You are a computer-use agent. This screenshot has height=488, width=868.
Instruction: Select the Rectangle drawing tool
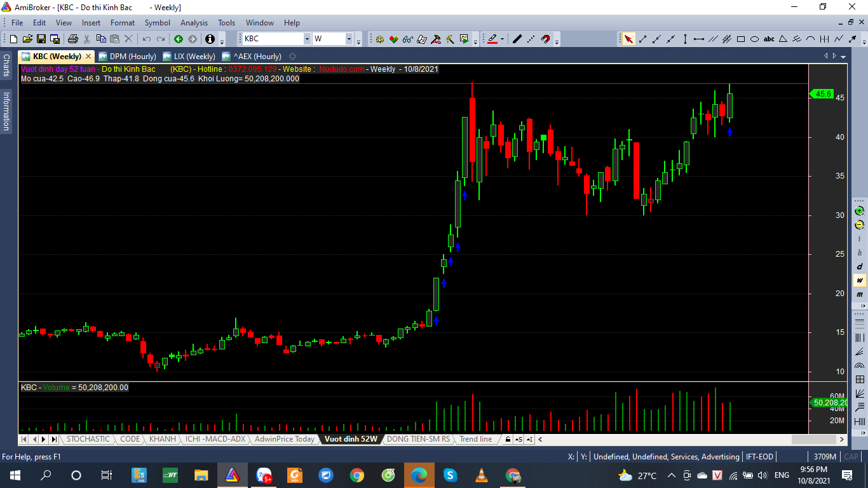tap(741, 39)
